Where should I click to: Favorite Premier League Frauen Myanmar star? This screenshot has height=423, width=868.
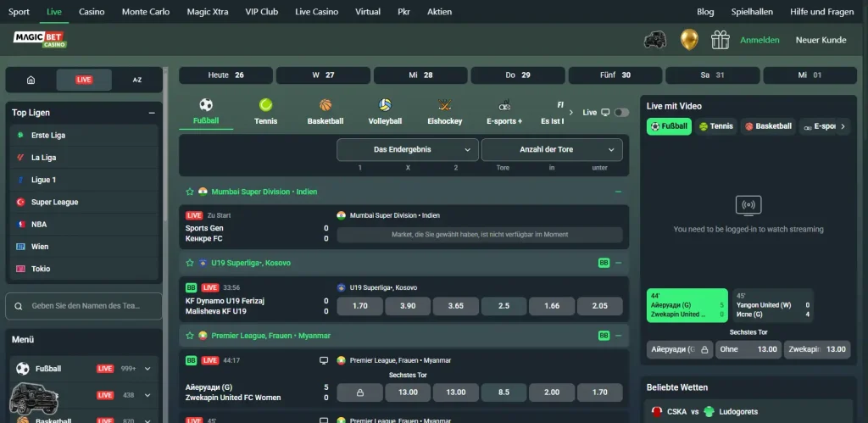click(190, 336)
